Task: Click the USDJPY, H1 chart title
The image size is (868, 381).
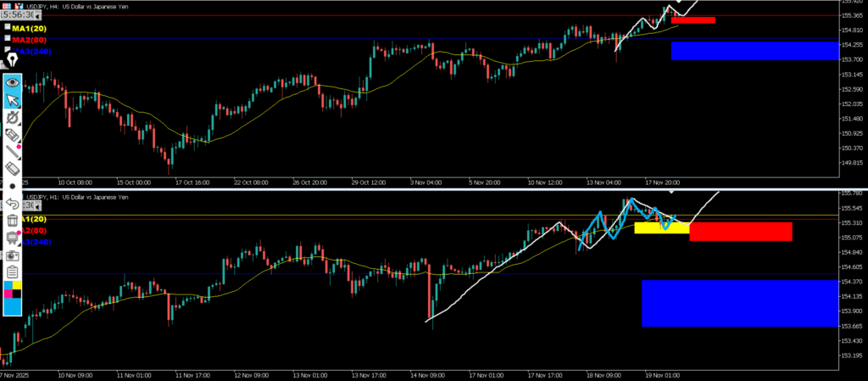Action: pos(85,197)
